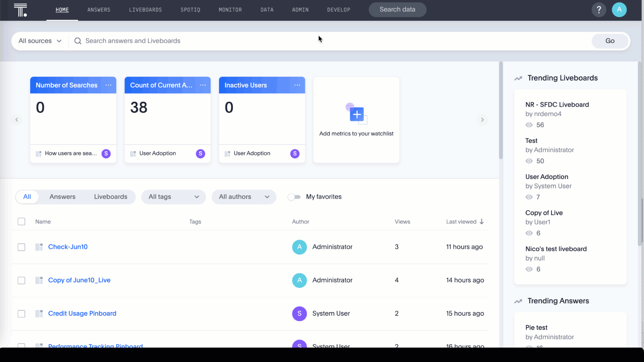Tick the select-all checkbox in header
Screen dimensions: 644x362
click(22, 222)
